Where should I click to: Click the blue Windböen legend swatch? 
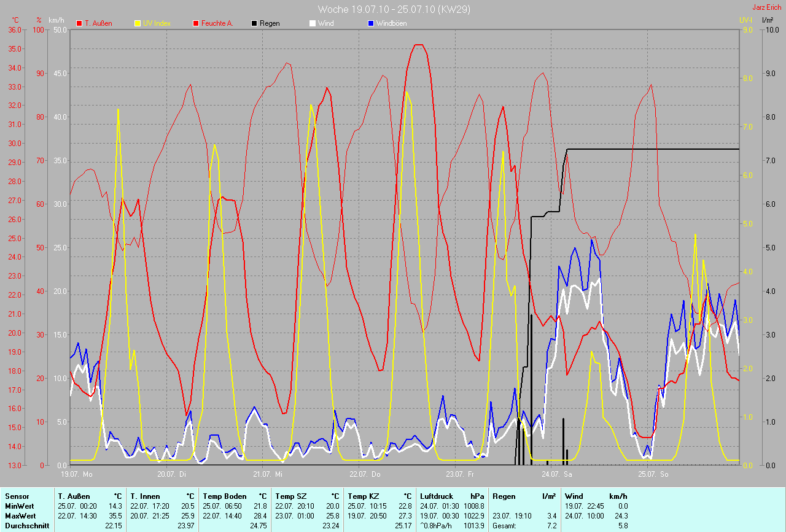click(371, 23)
